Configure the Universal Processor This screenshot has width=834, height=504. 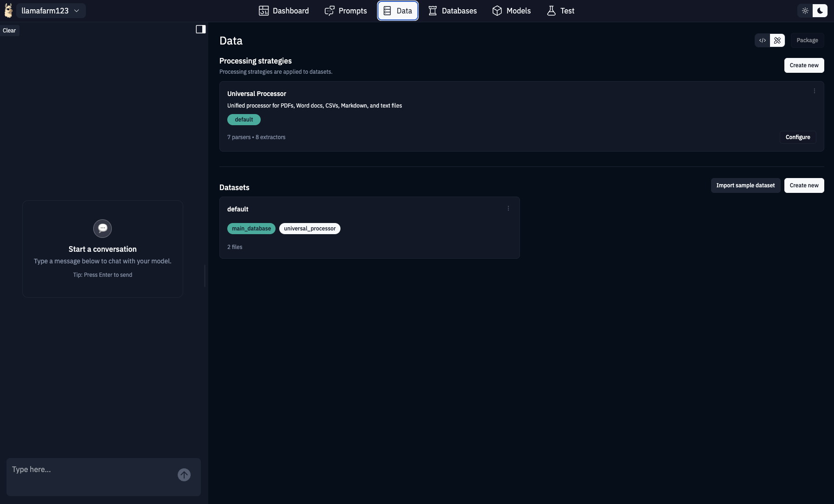point(798,137)
